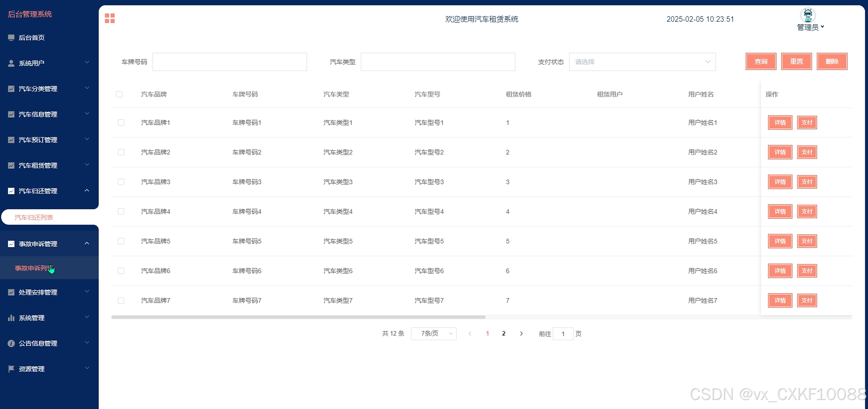Click the chart icon beside 处理安排管理
The image size is (868, 409).
[11, 292]
